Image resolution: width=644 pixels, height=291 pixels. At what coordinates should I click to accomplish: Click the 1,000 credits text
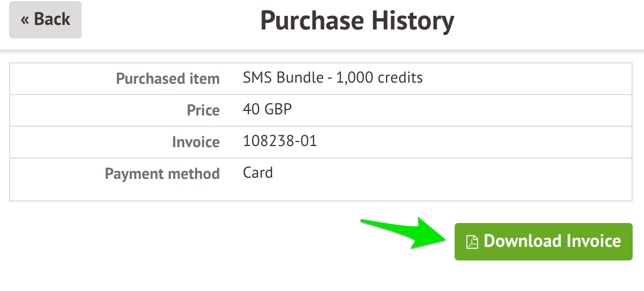[x=379, y=78]
